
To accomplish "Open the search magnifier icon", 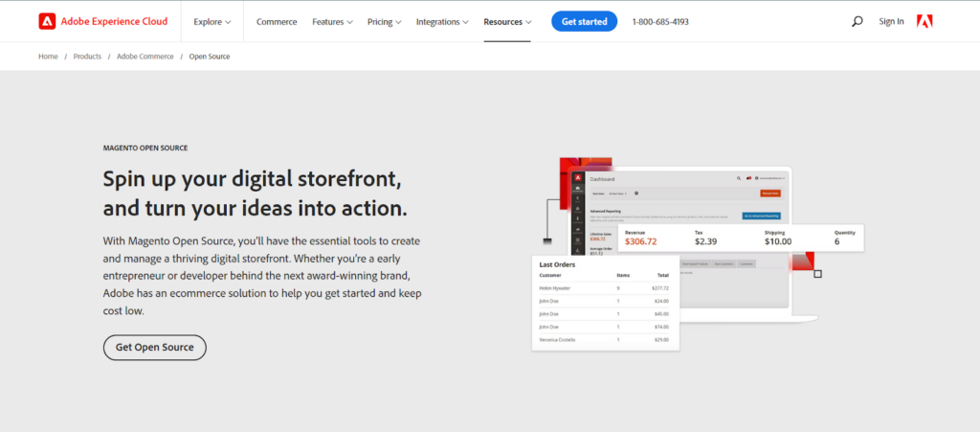I will (857, 21).
